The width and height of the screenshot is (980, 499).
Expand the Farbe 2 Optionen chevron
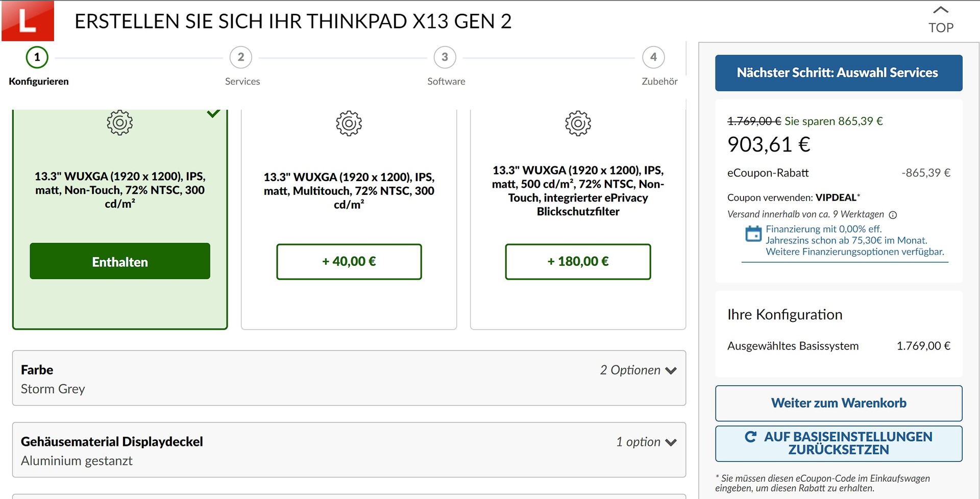(671, 371)
